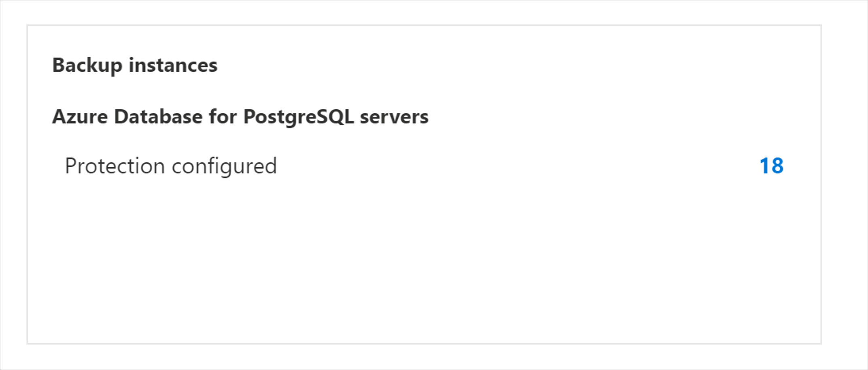The width and height of the screenshot is (868, 370).
Task: Click the Azure Database for PostgreSQL servers header
Action: click(241, 117)
